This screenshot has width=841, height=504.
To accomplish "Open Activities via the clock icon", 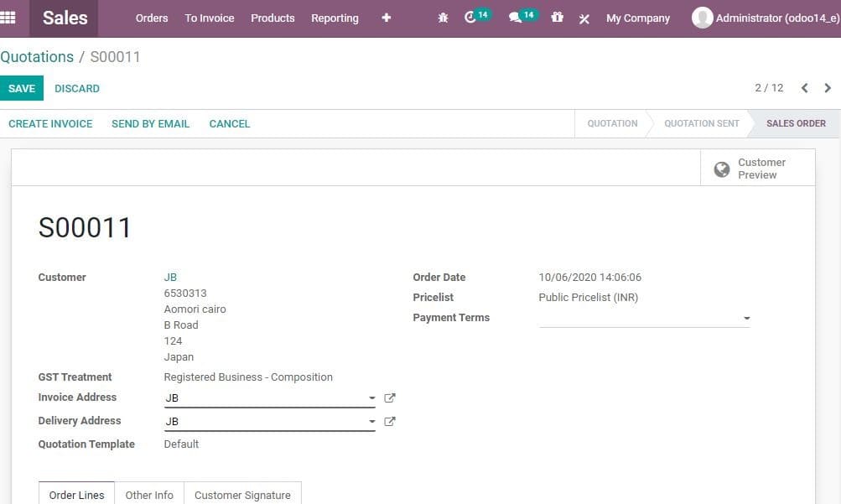I will point(471,18).
